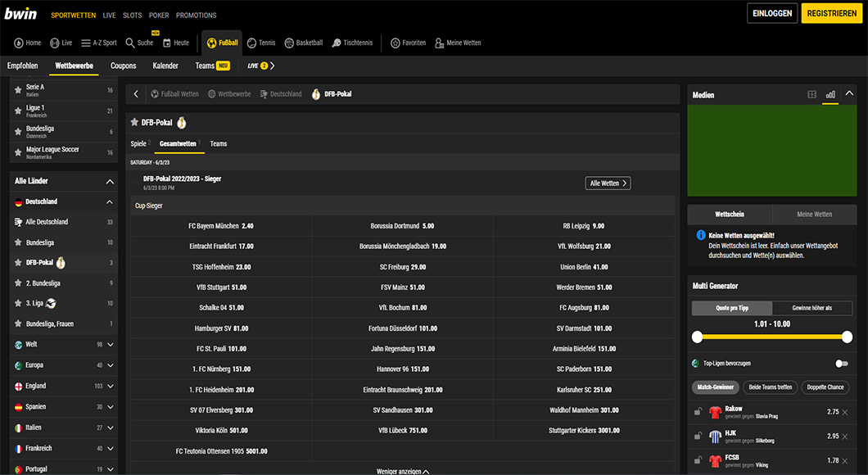This screenshot has width=868, height=475.
Task: Open A-Z Sport list icon
Action: (x=85, y=43)
